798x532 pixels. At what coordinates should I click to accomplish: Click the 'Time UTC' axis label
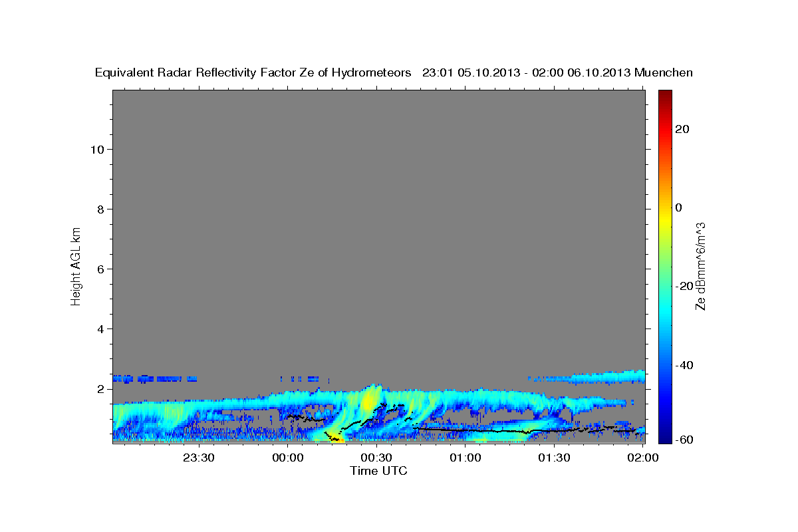[x=378, y=471]
